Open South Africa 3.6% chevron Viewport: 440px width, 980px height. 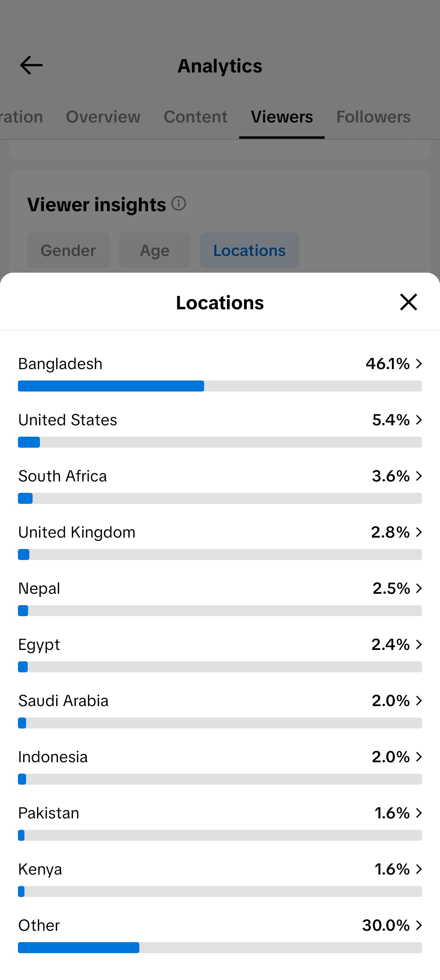pyautogui.click(x=419, y=476)
